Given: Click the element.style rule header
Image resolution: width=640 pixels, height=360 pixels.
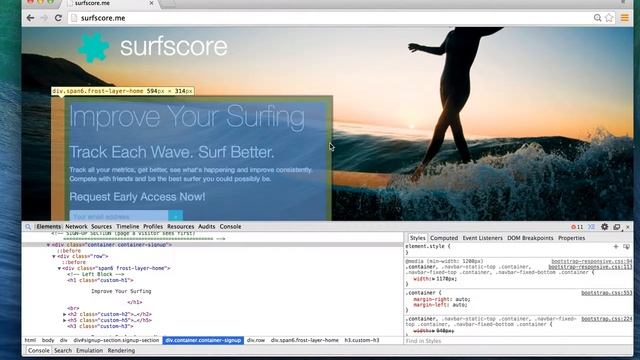Looking at the screenshot, I should [428, 247].
